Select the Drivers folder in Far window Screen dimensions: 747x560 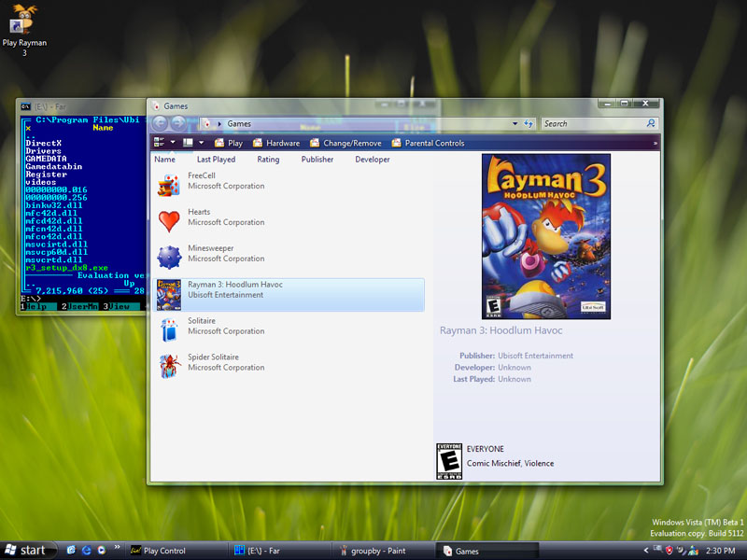43,151
